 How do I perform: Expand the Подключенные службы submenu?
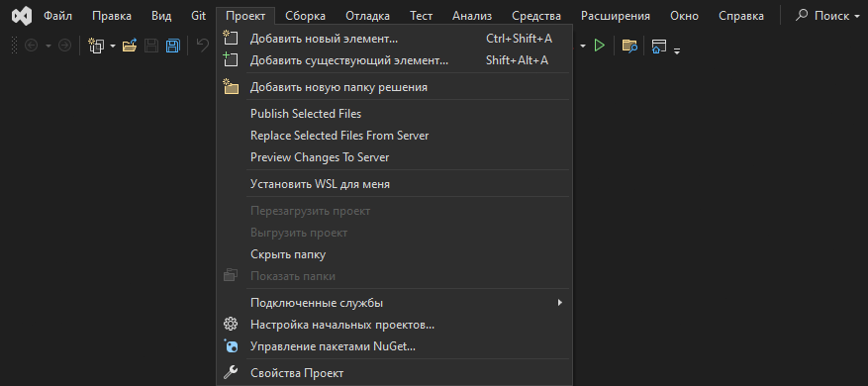point(394,303)
